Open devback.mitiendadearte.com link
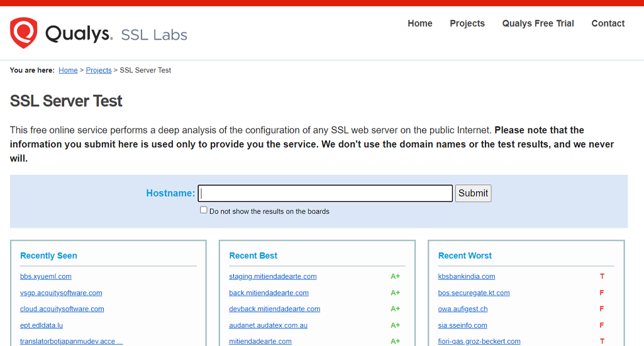This screenshot has height=346, width=644. [x=274, y=309]
